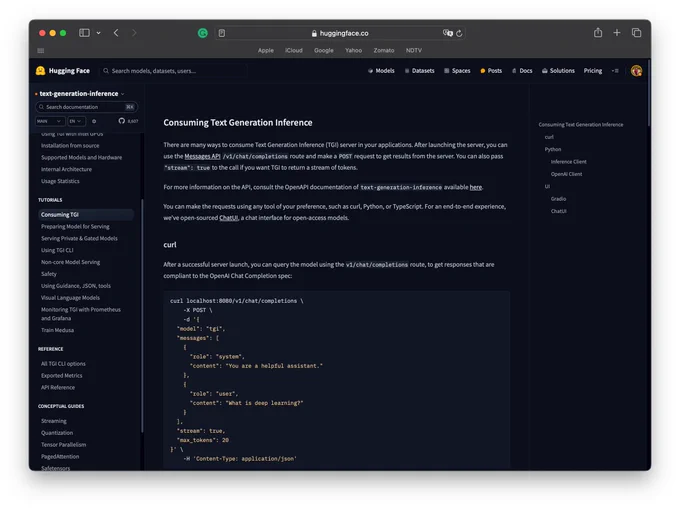The width and height of the screenshot is (680, 509).
Task: Open Visual Language Models tutorial
Action: click(x=70, y=297)
